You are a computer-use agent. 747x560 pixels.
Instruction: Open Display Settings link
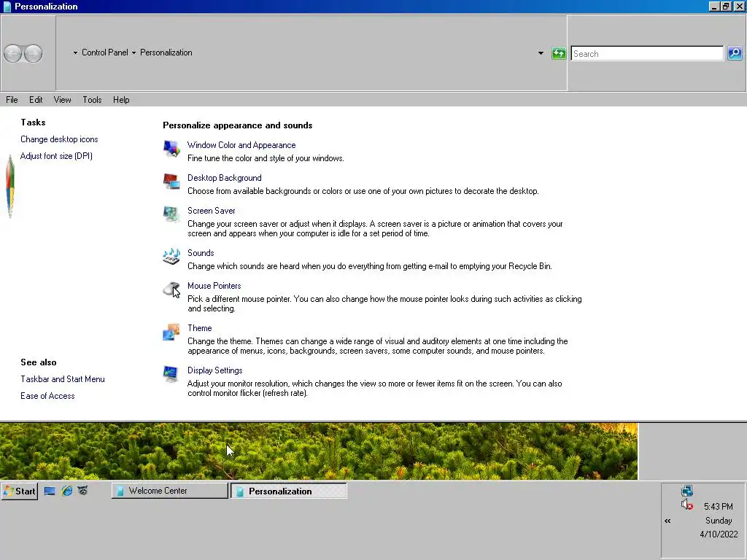click(x=215, y=370)
